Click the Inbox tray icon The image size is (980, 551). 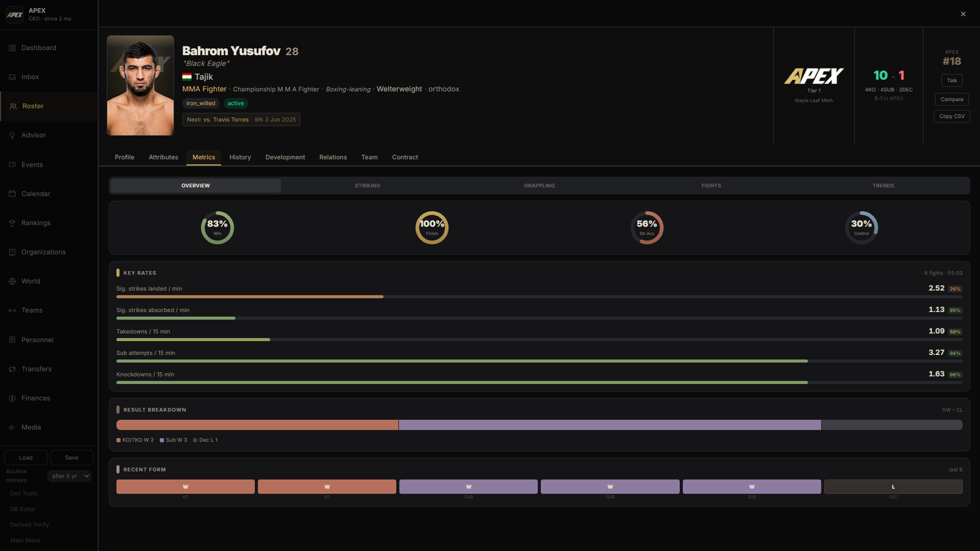point(12,77)
